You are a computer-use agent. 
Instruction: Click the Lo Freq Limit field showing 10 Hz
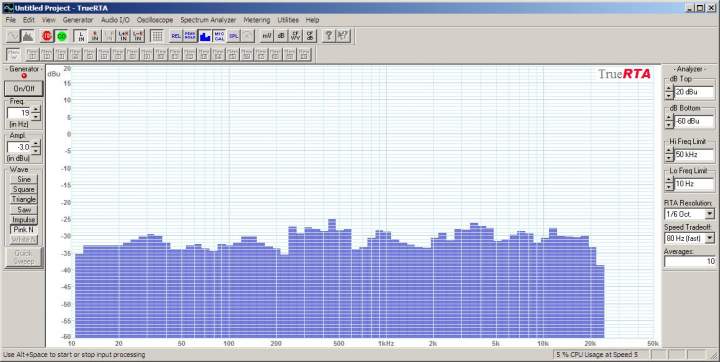694,184
